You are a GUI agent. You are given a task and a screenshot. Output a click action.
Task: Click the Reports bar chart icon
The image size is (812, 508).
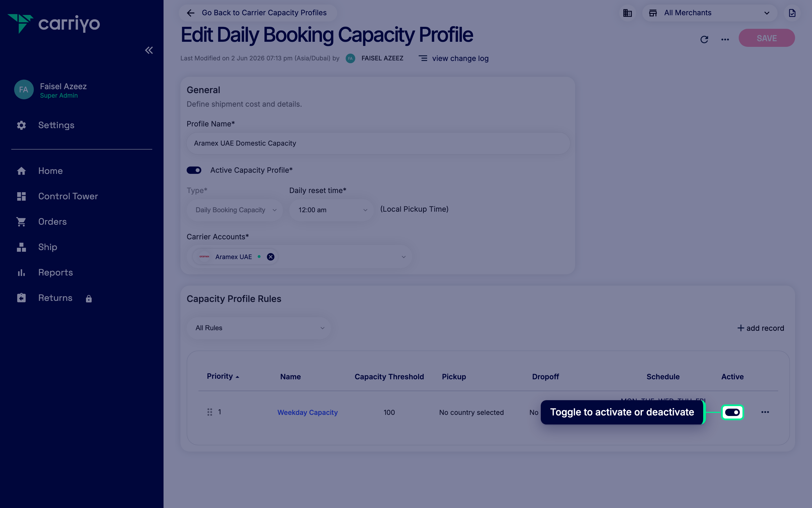(21, 272)
